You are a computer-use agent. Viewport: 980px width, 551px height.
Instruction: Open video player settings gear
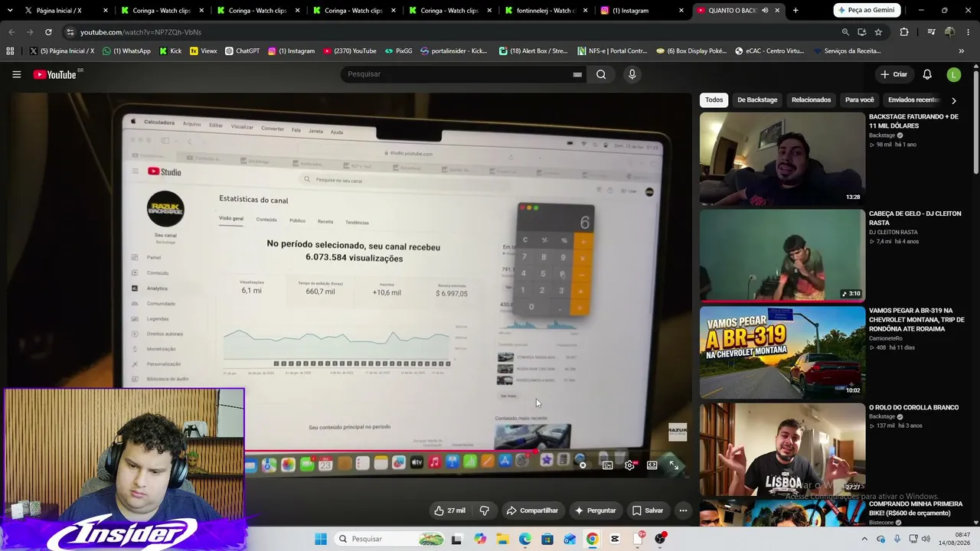click(629, 465)
